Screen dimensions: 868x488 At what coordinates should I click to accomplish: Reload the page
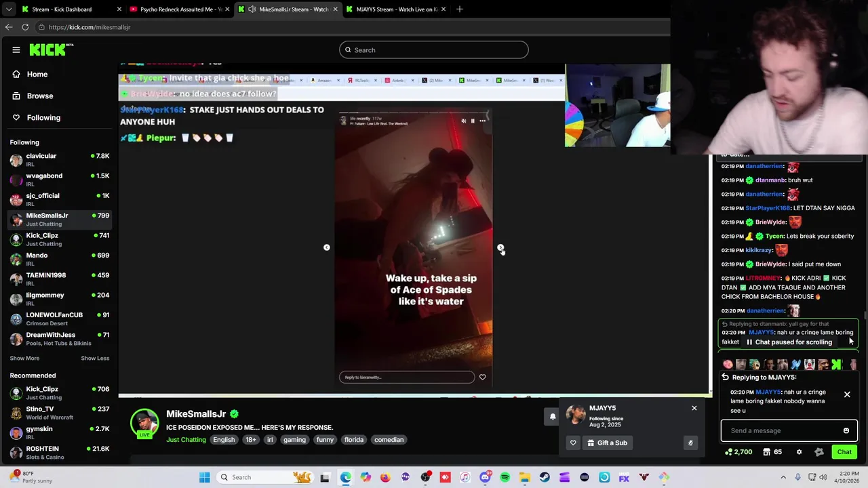[x=25, y=27]
